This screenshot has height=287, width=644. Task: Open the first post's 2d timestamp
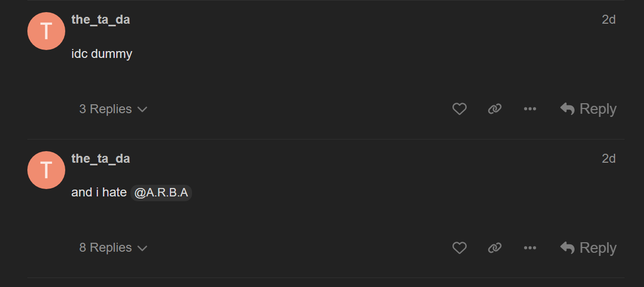[609, 19]
